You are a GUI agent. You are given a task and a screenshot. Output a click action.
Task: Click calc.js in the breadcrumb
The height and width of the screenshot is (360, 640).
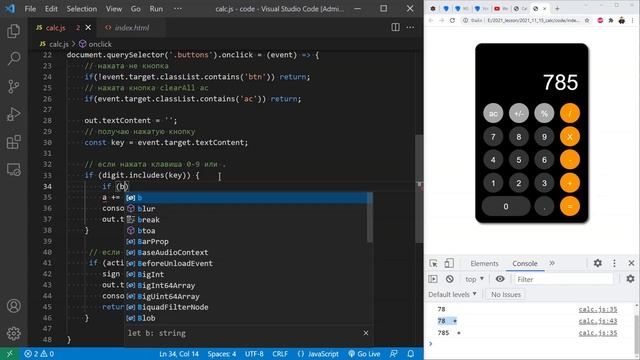pos(59,44)
